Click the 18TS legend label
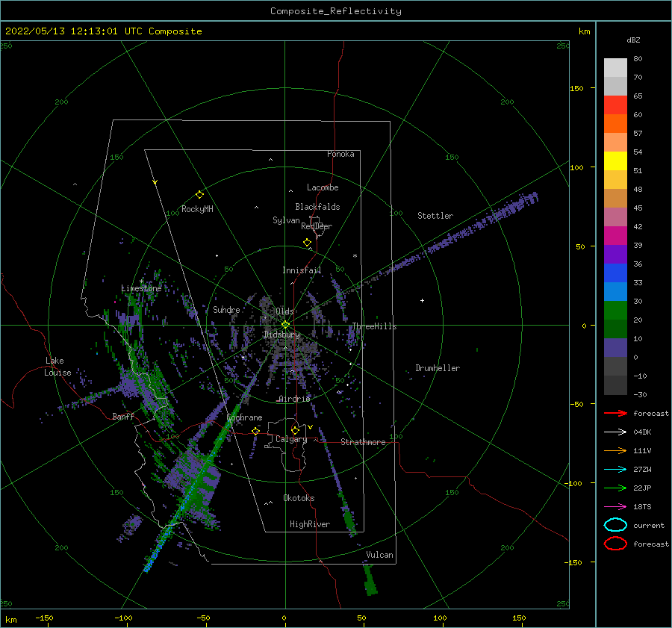This screenshot has width=672, height=628. click(642, 507)
